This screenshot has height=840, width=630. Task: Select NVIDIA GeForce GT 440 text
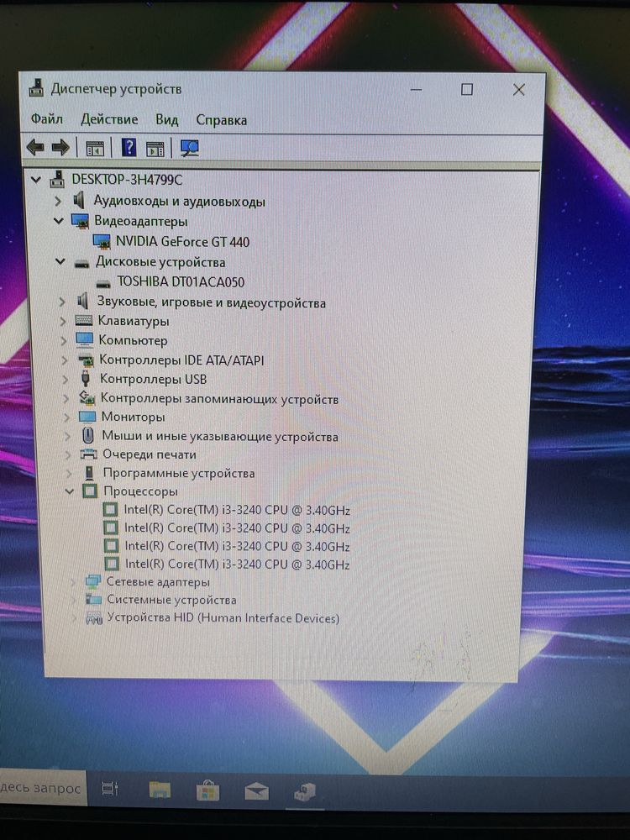(x=182, y=242)
